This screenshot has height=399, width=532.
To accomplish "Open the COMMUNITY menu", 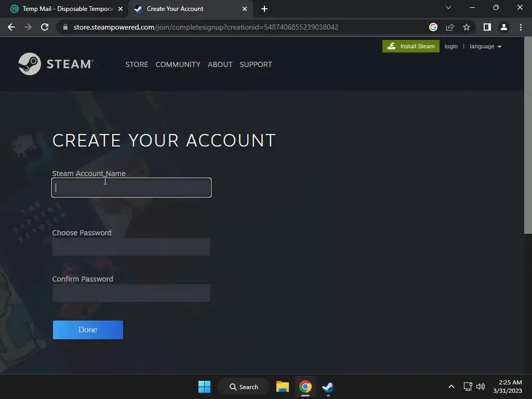I will pos(178,64).
